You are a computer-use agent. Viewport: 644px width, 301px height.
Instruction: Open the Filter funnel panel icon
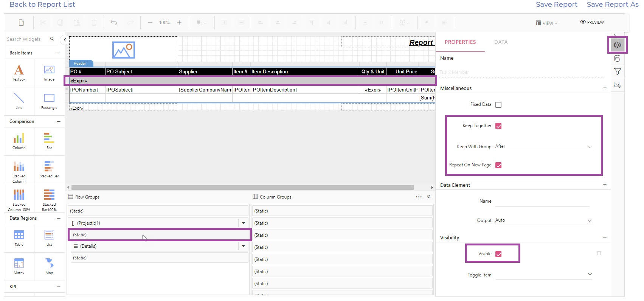(x=617, y=71)
